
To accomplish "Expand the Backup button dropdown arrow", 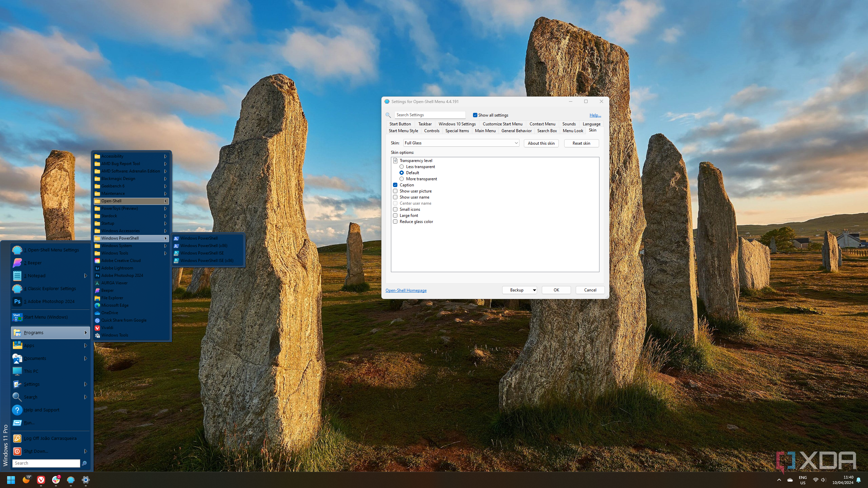I will point(534,290).
